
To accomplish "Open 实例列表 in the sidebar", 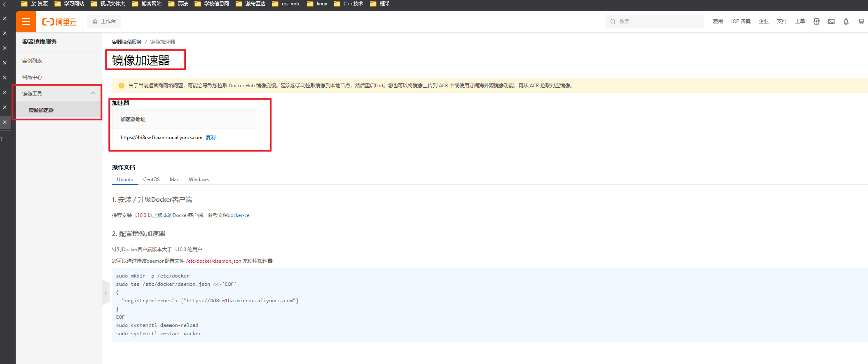I will (32, 61).
